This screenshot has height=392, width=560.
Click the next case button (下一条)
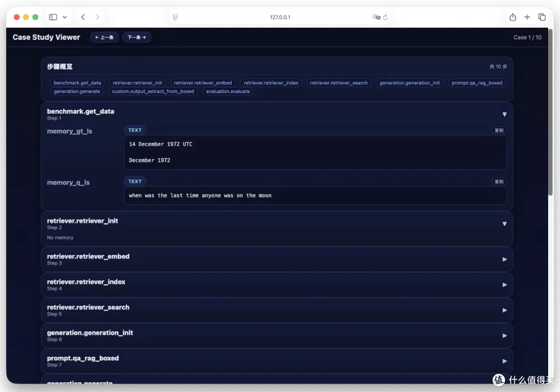click(x=136, y=37)
